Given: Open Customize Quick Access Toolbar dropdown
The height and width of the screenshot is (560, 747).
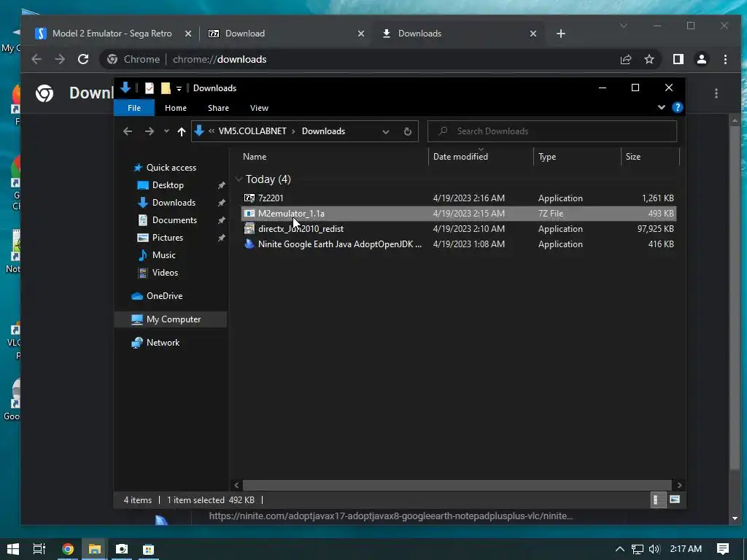Looking at the screenshot, I should click(179, 88).
